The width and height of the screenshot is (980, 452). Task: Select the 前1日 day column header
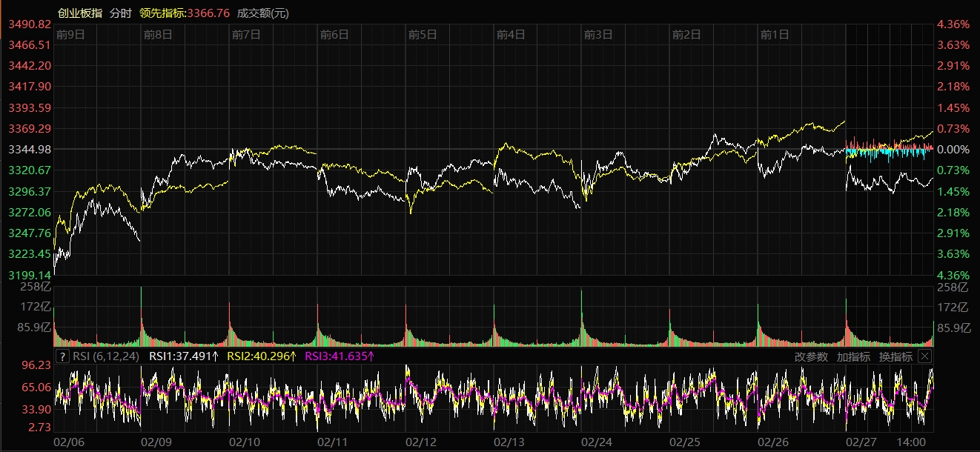[x=775, y=34]
